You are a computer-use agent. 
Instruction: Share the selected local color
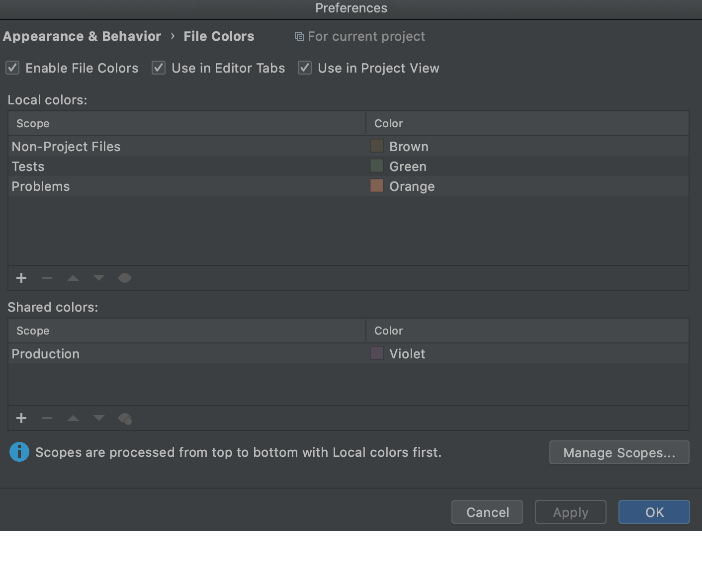(x=125, y=278)
